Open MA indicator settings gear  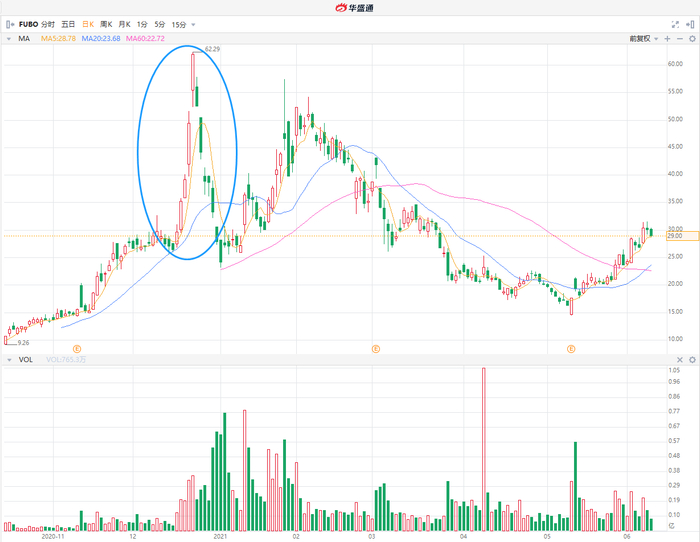tap(692, 39)
